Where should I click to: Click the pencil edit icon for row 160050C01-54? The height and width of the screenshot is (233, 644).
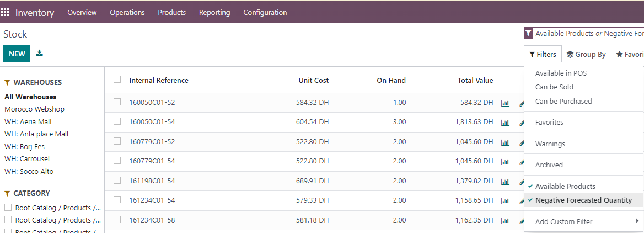tap(522, 123)
